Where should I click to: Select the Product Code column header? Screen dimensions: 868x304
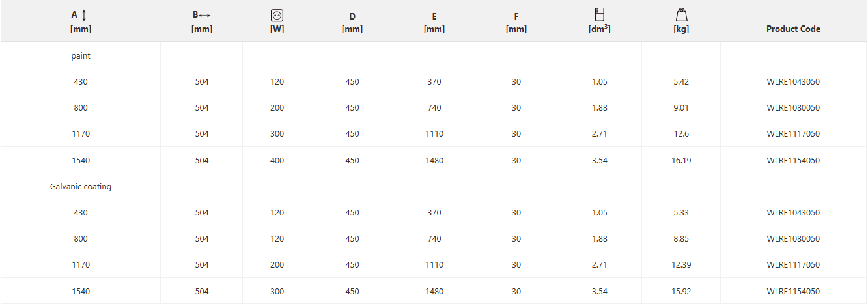point(793,29)
